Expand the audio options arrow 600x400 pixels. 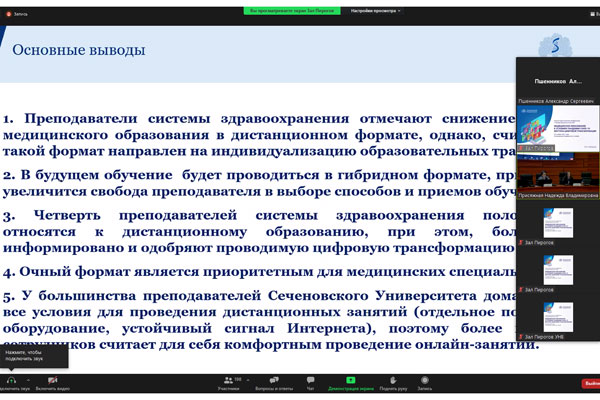[x=28, y=378]
